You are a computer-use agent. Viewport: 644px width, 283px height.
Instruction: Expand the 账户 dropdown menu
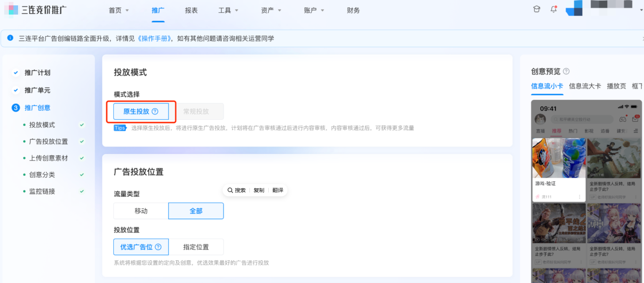coord(314,10)
